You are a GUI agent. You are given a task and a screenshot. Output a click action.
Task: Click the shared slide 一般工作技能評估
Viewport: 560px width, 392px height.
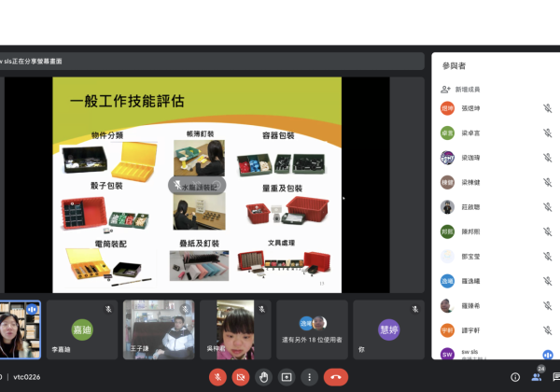(x=197, y=185)
